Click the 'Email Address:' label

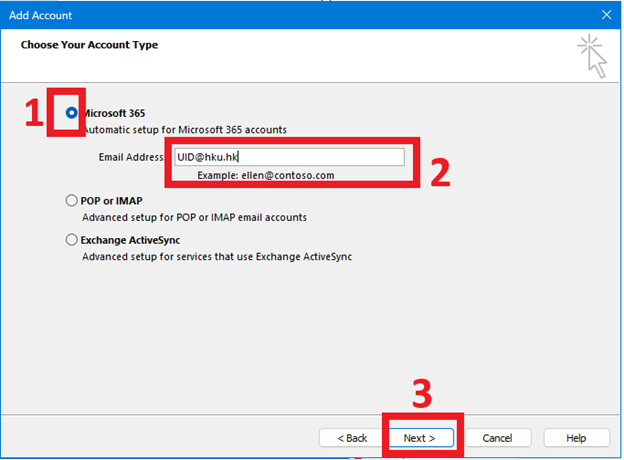(x=131, y=157)
